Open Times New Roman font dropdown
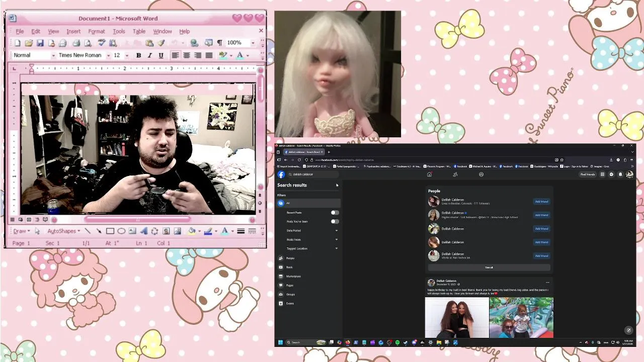Image resolution: width=644 pixels, height=362 pixels. 108,55
